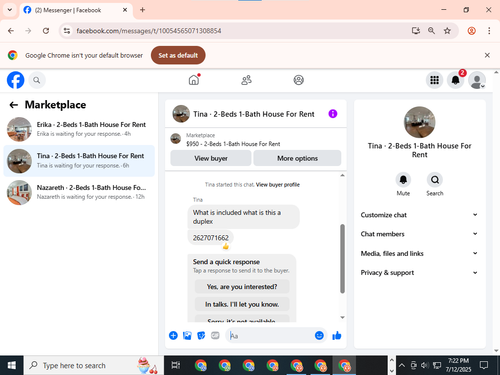Viewport: 500px width, 375px height.
Task: Go back with browser back arrow
Action: point(11,31)
